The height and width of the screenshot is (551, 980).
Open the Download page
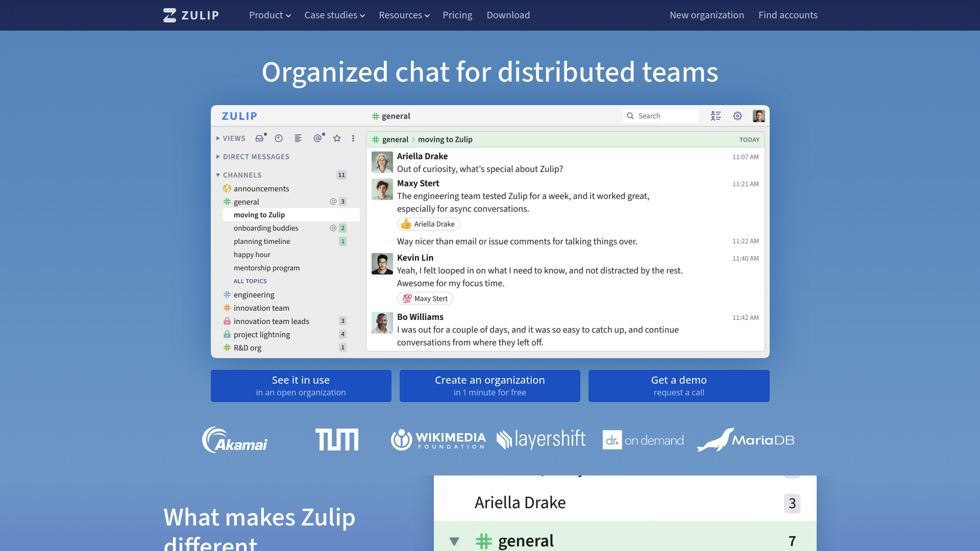pyautogui.click(x=508, y=15)
